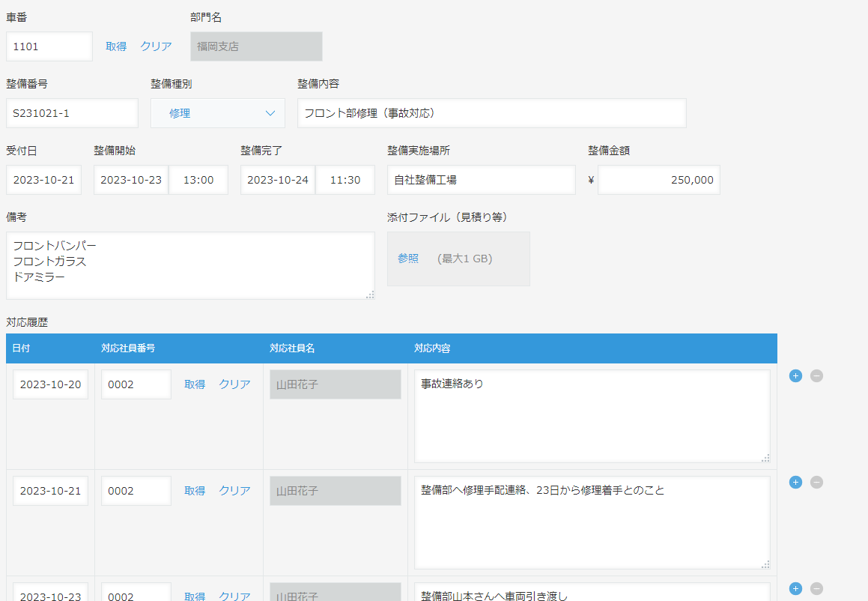Delete the 2023-10-21 history row
Screen dimensions: 868x601
tap(816, 483)
